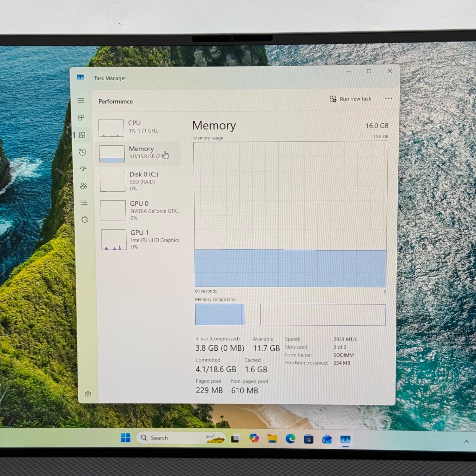
Task: Click the Windows Start button
Action: tap(126, 438)
